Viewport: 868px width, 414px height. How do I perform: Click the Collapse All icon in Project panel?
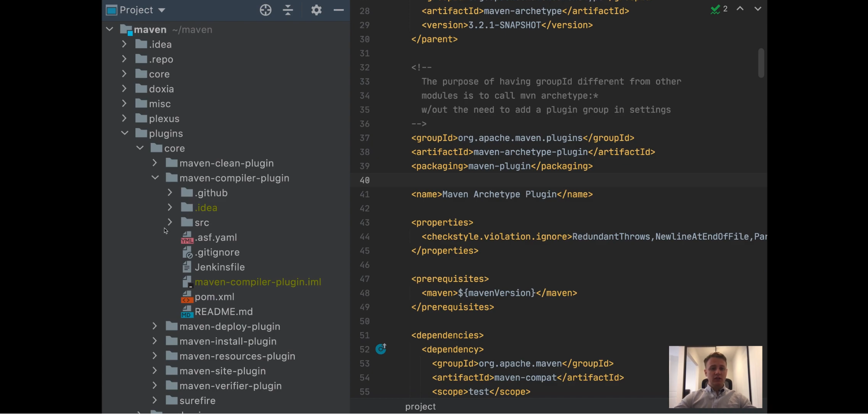[x=288, y=10]
